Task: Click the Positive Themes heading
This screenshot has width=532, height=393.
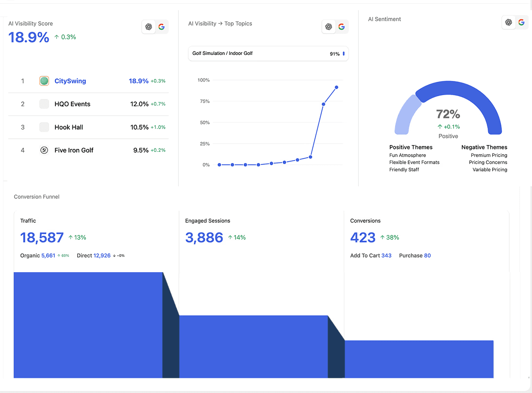Action: point(411,147)
